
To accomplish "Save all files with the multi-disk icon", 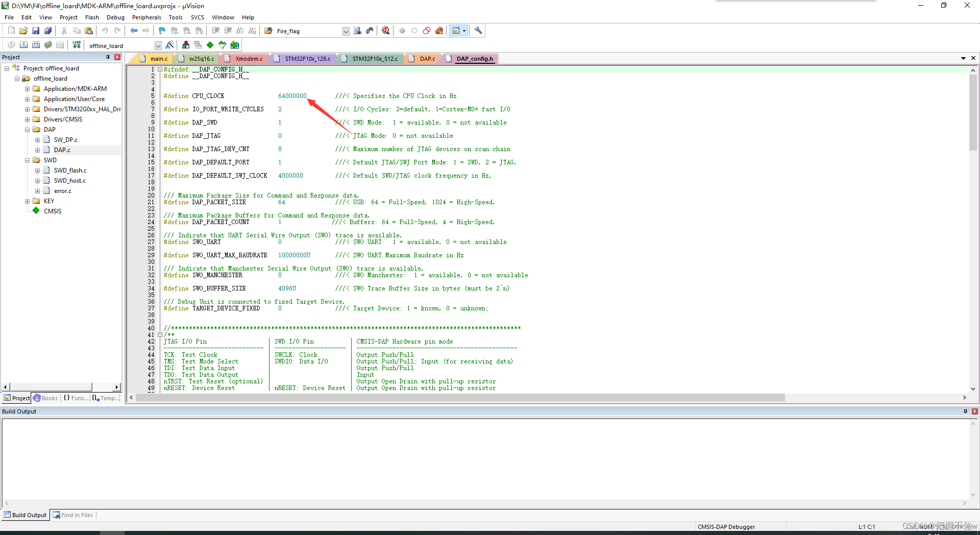I will coord(48,31).
